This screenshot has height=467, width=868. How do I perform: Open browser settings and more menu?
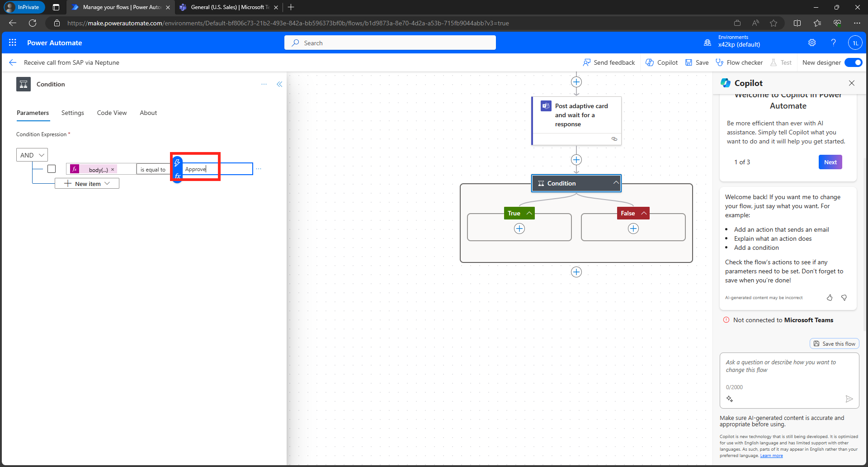tap(857, 23)
